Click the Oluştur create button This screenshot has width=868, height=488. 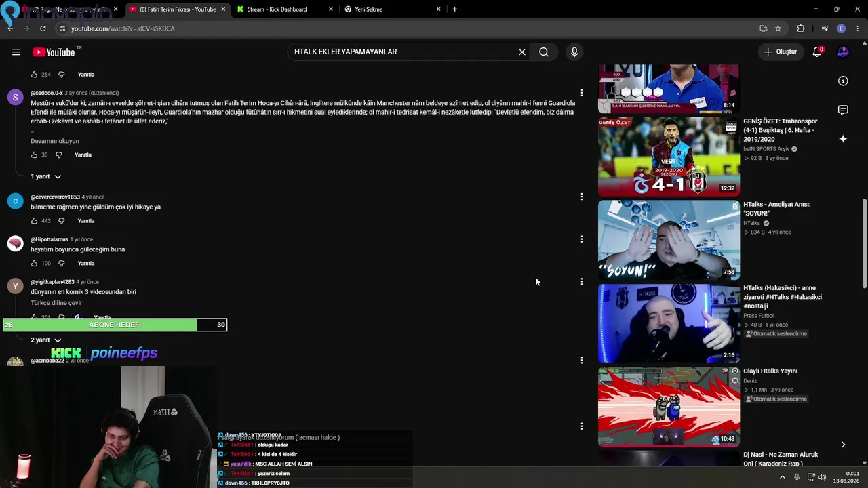[x=780, y=52]
